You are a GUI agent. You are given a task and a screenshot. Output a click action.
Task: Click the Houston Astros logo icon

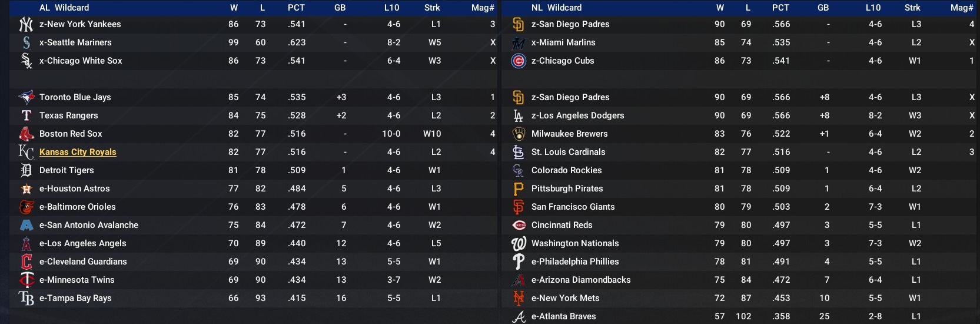coord(26,189)
